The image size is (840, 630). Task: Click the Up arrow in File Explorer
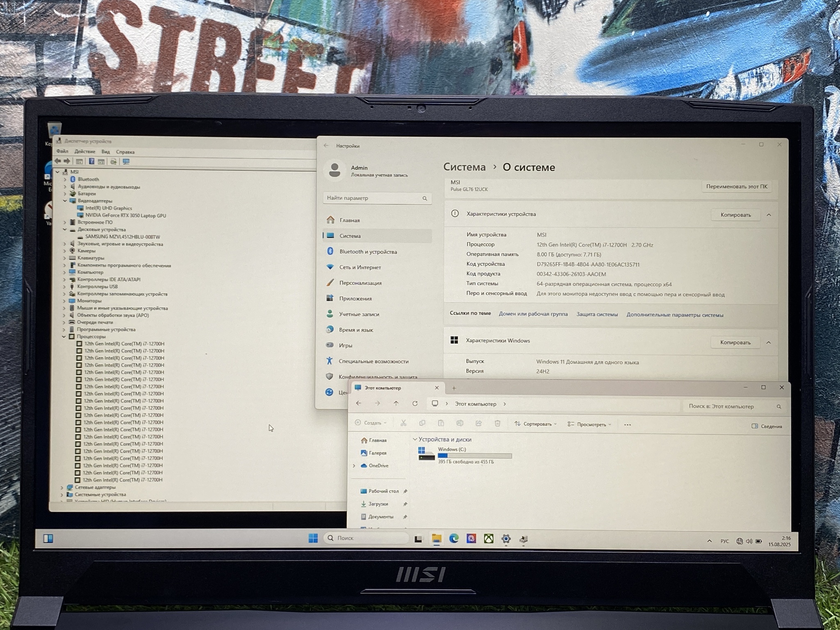(x=396, y=404)
